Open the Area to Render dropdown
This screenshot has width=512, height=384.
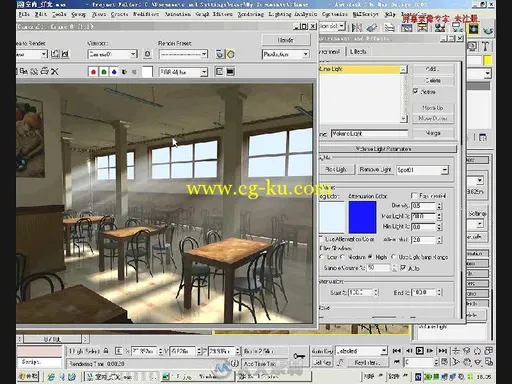click(x=44, y=54)
